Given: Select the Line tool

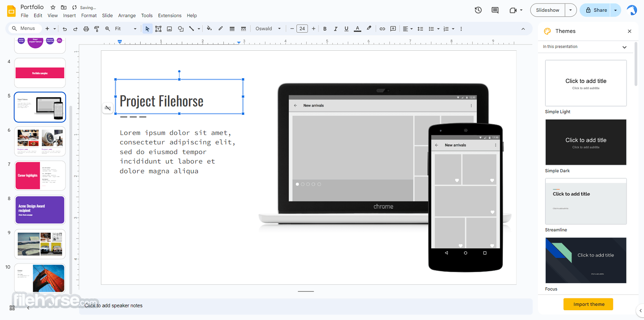Looking at the screenshot, I should coord(192,29).
